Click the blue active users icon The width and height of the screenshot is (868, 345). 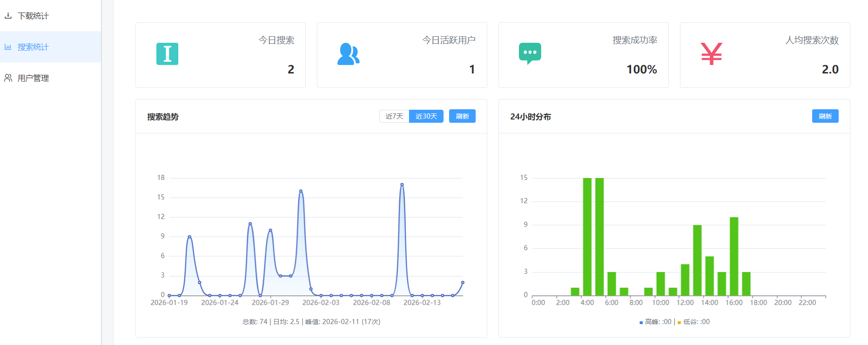[348, 54]
